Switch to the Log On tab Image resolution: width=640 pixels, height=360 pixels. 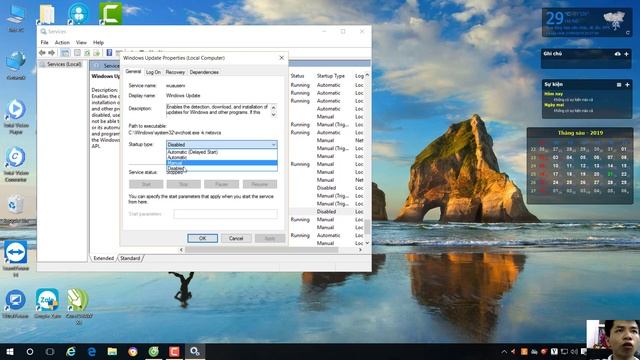tap(153, 72)
